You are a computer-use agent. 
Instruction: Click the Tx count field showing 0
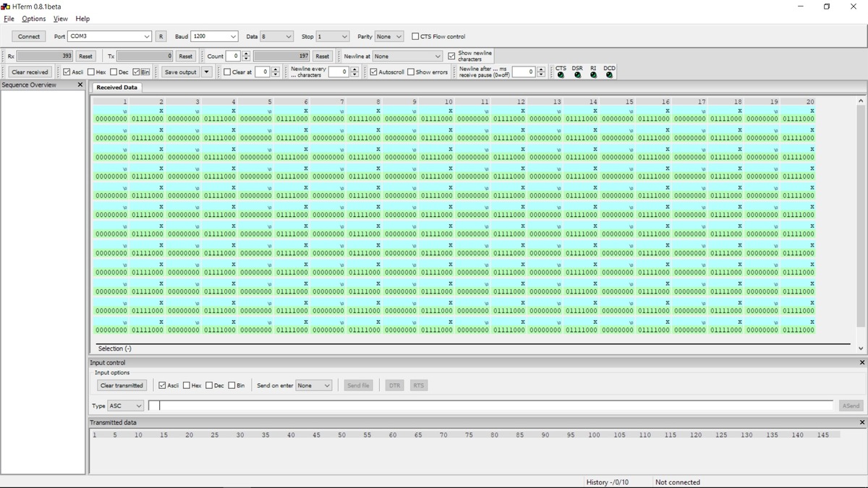point(145,56)
